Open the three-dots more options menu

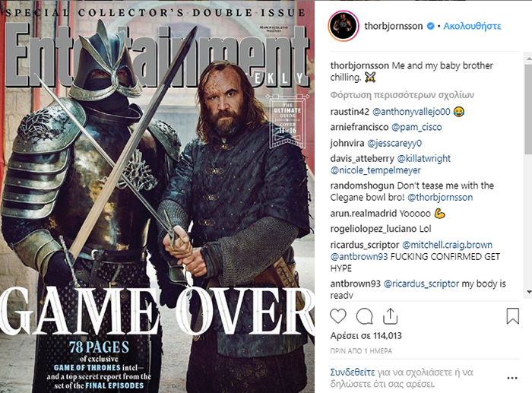pos(512,378)
